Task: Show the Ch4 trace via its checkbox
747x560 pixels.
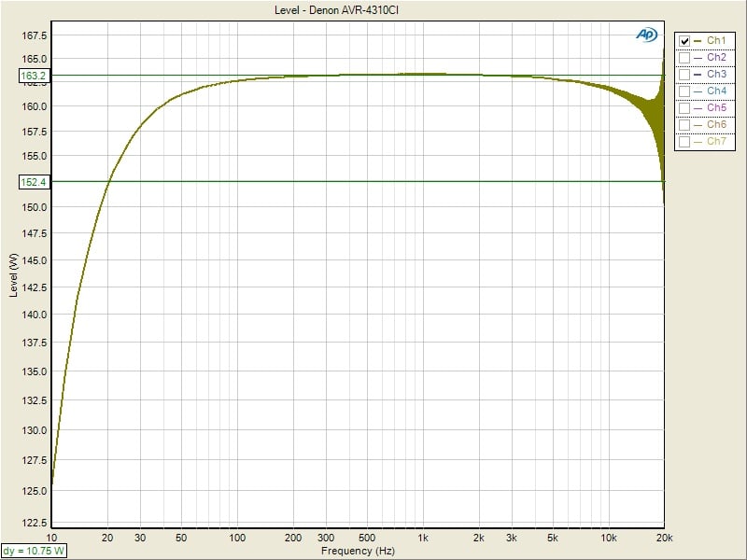Action: point(685,91)
